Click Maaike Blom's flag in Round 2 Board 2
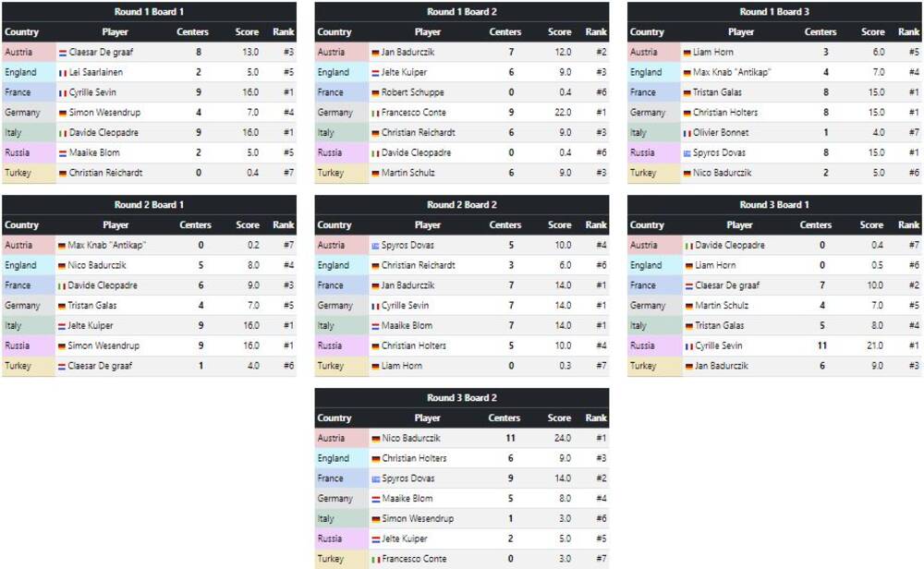 coord(376,326)
